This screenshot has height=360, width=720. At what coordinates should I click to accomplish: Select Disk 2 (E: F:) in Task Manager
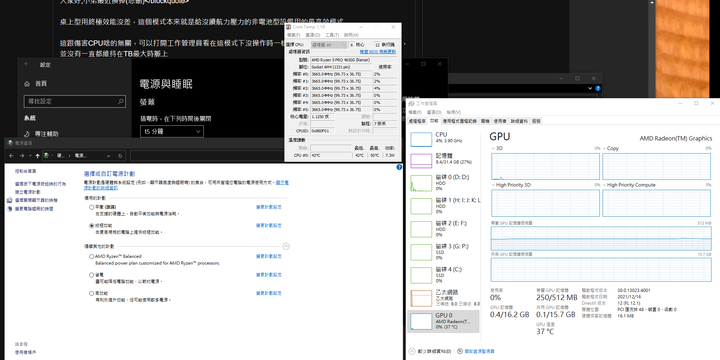444,229
